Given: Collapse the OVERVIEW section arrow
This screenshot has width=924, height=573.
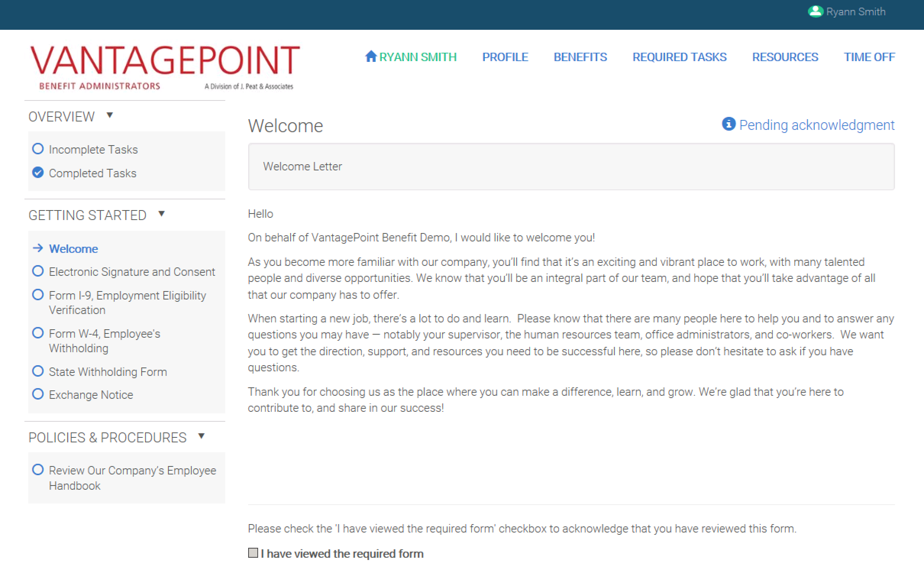Looking at the screenshot, I should tap(110, 115).
